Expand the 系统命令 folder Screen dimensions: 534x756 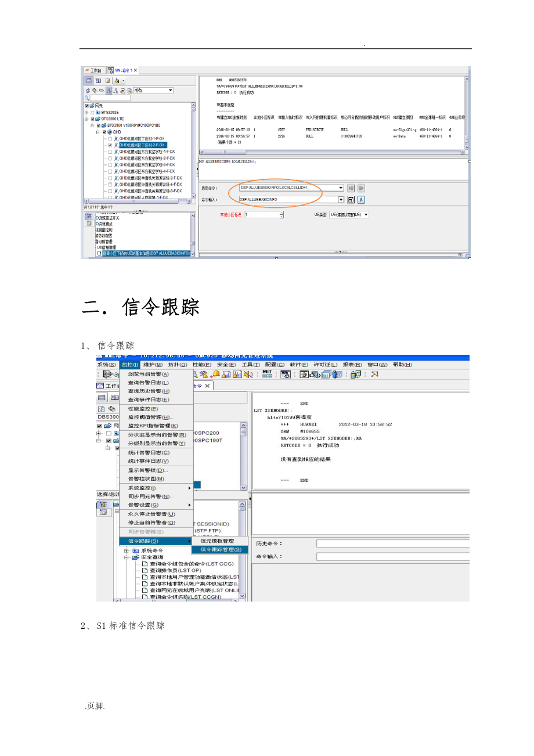(x=127, y=550)
